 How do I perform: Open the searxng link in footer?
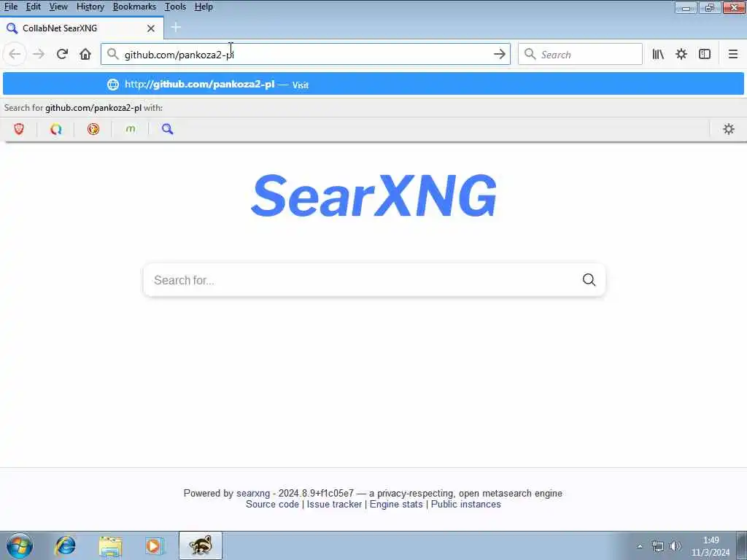253,494
